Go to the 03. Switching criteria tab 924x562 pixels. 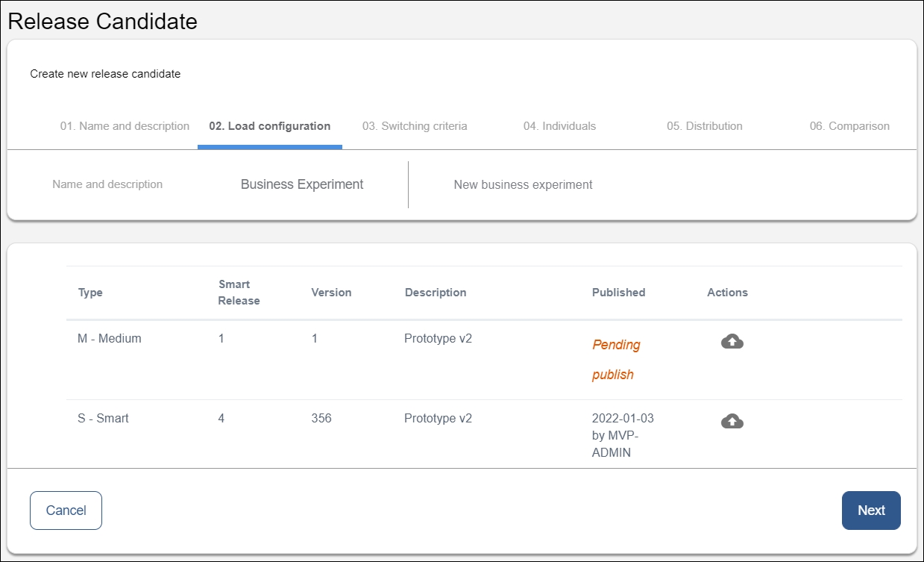[x=415, y=126]
